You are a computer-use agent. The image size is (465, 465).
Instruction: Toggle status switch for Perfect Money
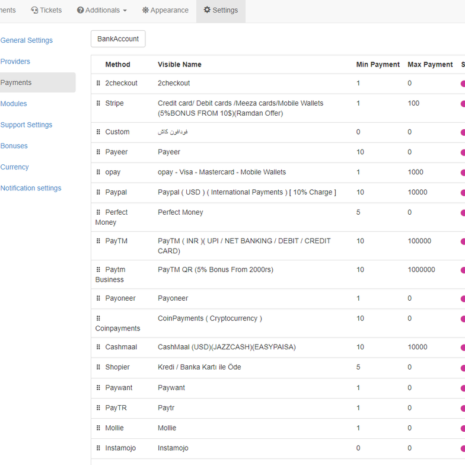tap(463, 213)
